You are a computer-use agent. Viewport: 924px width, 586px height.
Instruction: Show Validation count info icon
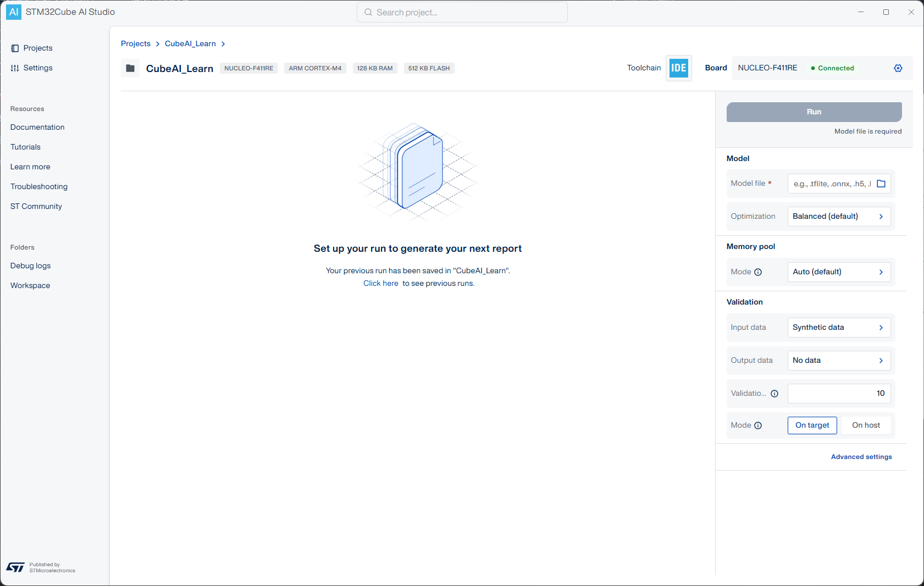click(774, 394)
